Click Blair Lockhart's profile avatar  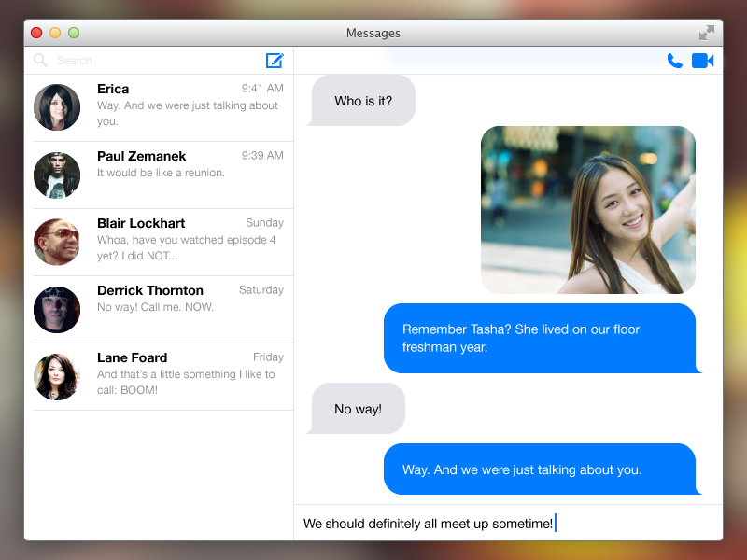coord(57,242)
